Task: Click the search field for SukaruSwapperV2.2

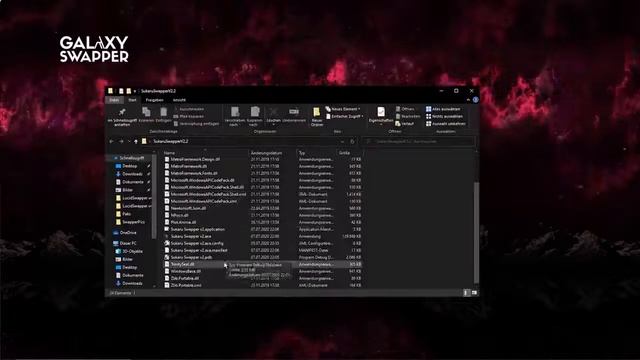Action: (419, 141)
